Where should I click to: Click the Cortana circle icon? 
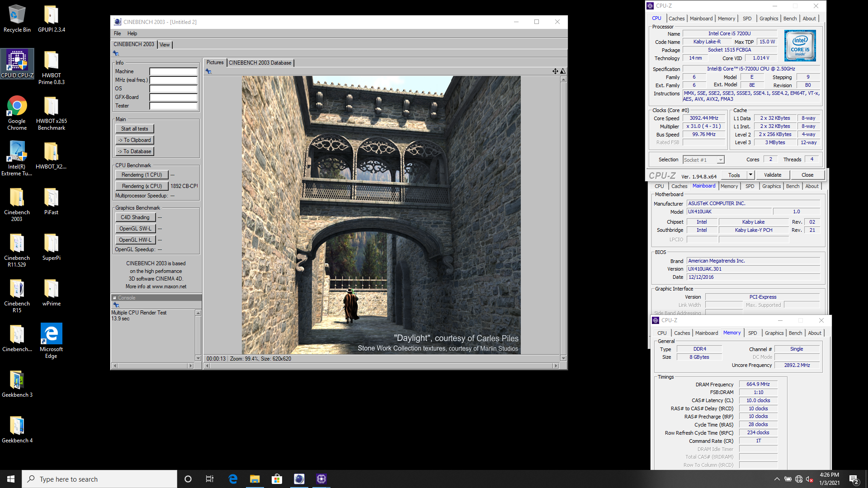(188, 479)
